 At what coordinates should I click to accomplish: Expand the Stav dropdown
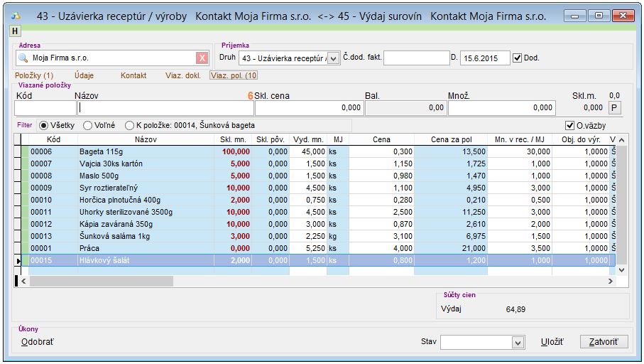(517, 343)
